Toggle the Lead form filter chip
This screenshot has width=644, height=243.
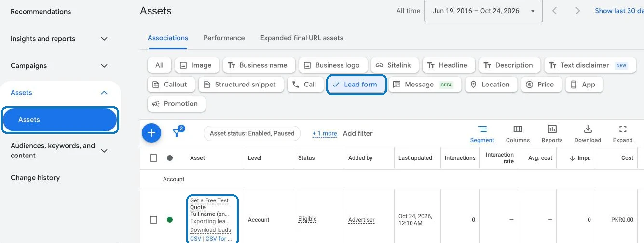tap(356, 85)
